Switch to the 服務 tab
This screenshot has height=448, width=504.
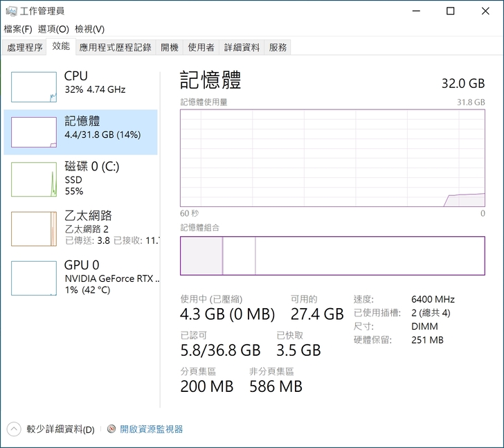click(278, 48)
